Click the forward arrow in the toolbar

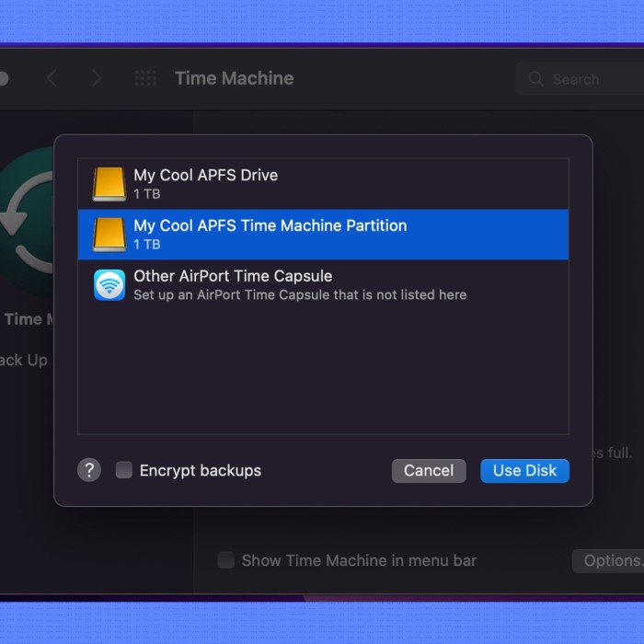pos(97,78)
